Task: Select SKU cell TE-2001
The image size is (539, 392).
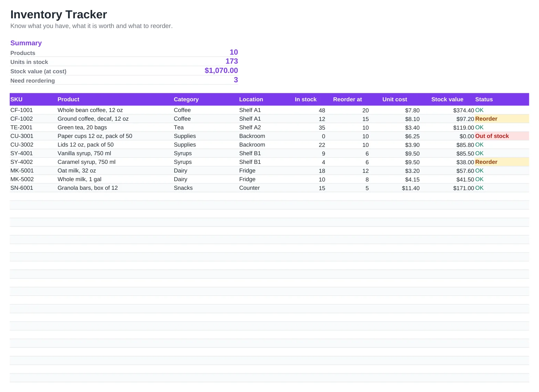Action: coord(21,127)
